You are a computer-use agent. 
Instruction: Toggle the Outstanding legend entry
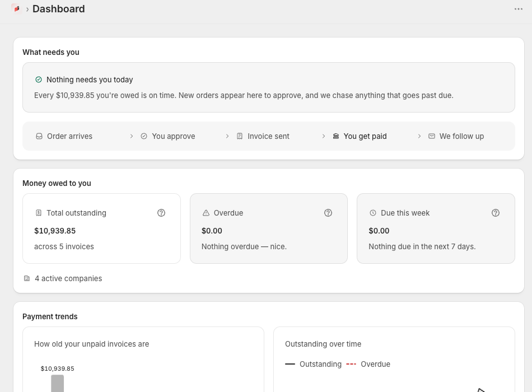click(x=314, y=364)
